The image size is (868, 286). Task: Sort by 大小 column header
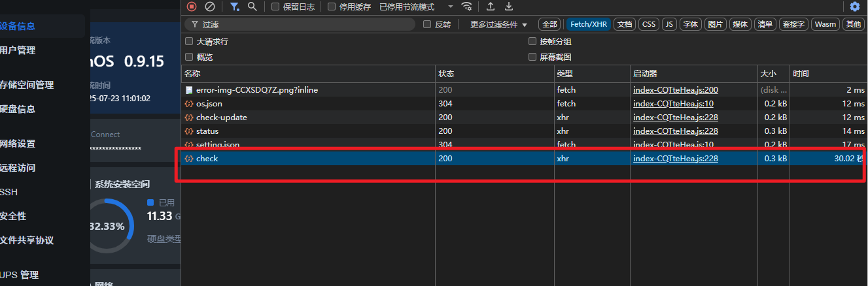(x=774, y=74)
